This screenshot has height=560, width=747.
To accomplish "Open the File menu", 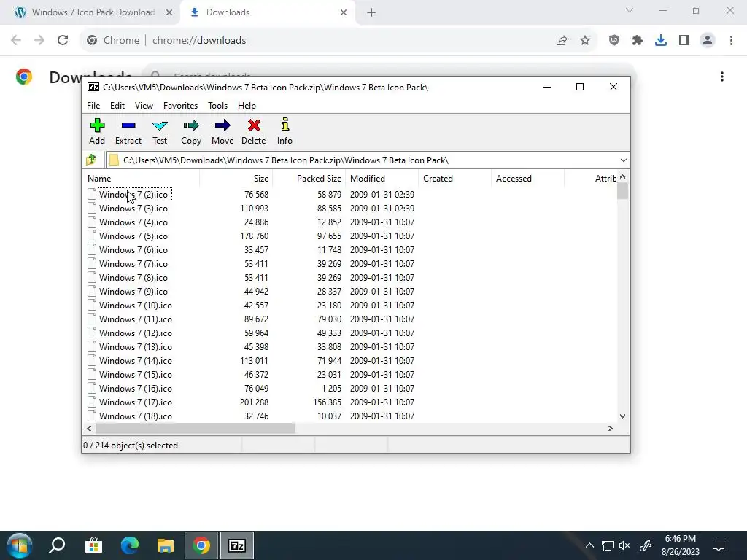I will (93, 106).
